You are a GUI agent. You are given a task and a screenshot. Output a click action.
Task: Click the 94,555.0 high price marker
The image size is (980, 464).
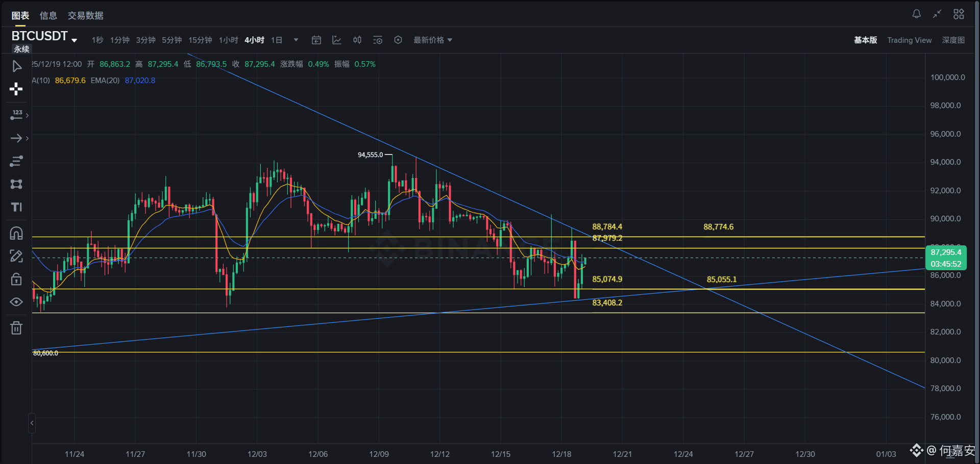pyautogui.click(x=370, y=154)
